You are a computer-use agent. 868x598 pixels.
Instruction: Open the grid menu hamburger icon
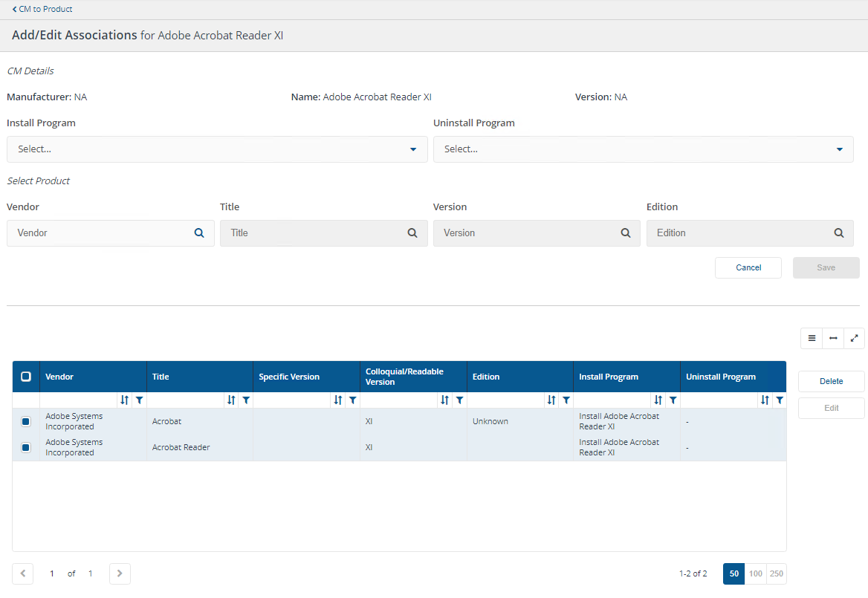click(x=812, y=339)
